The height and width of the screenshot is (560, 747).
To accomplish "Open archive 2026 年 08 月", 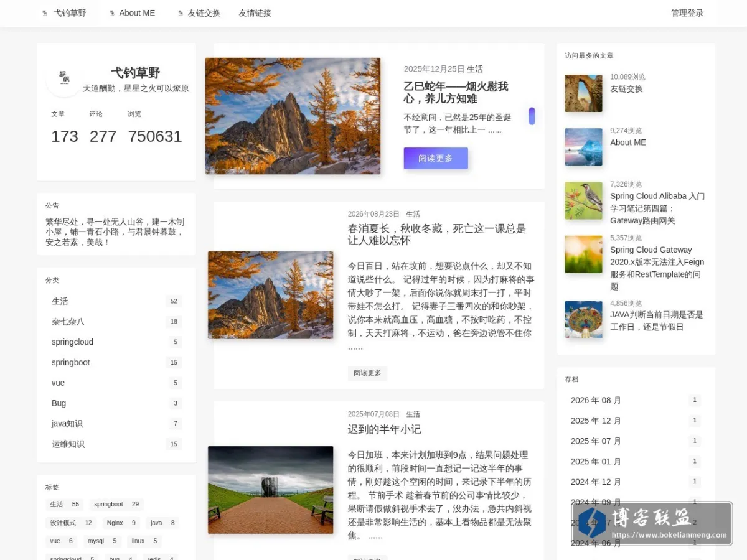I will [x=636, y=400].
